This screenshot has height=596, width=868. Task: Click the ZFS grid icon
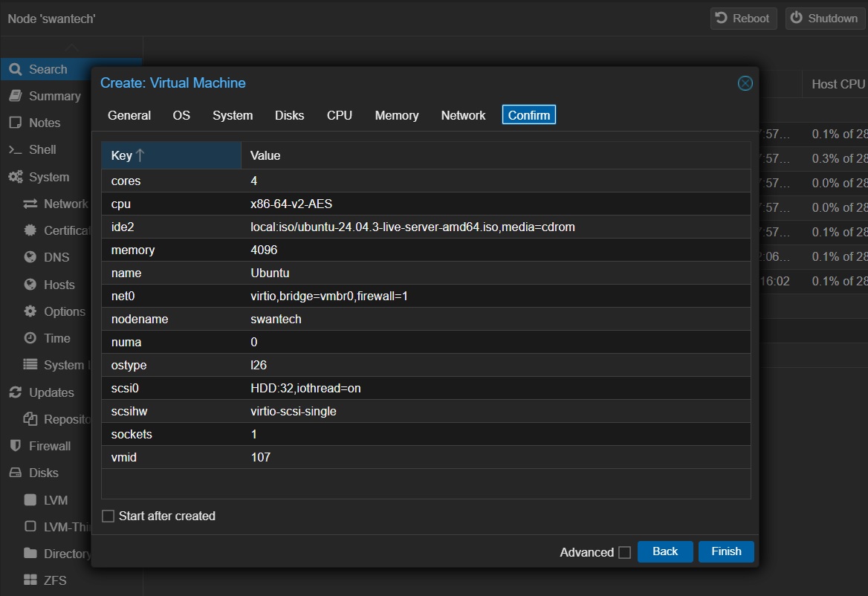click(30, 580)
